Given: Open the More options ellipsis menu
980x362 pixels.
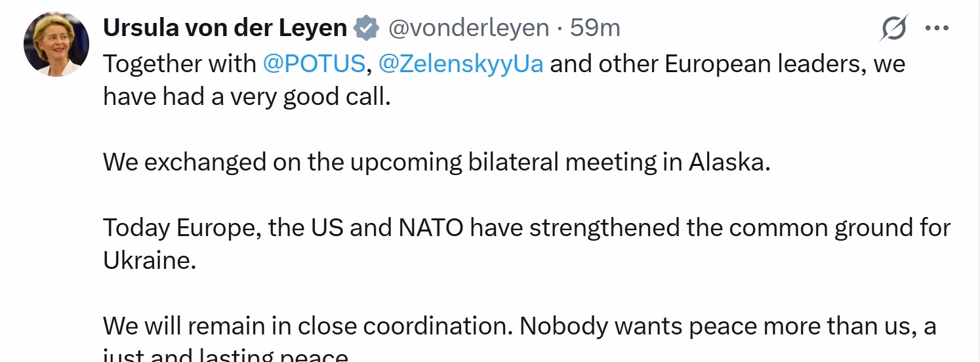Looking at the screenshot, I should click(x=937, y=28).
